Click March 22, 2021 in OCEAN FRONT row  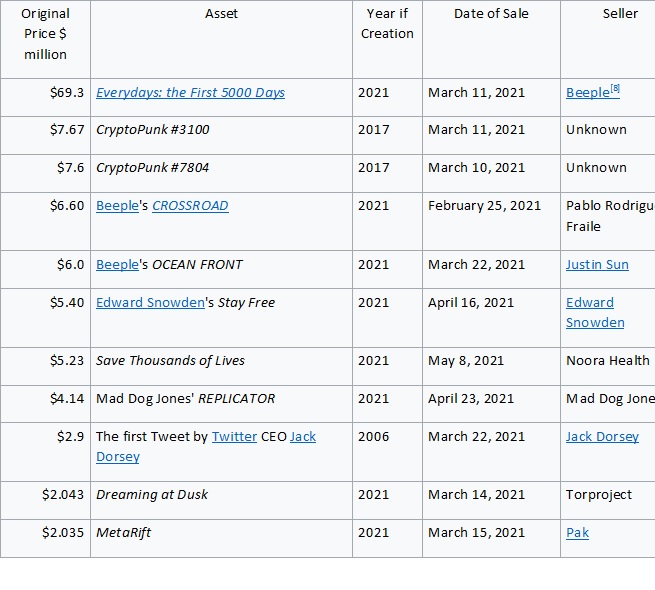476,264
